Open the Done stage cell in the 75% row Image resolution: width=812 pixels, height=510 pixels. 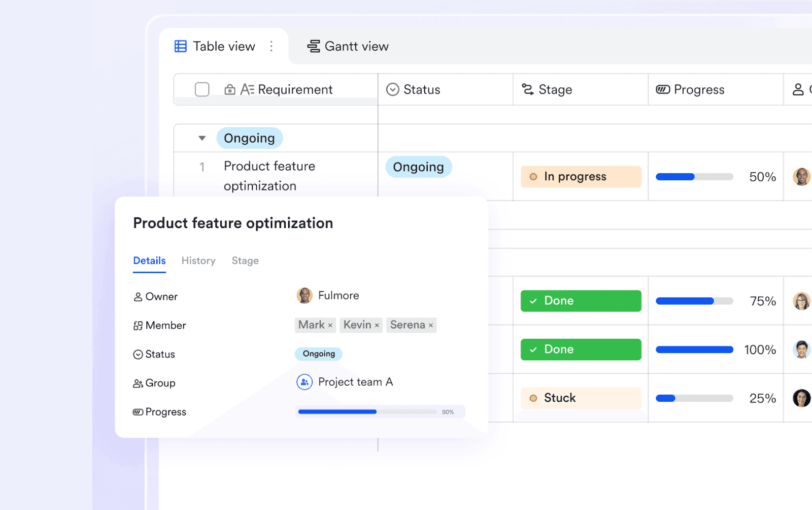click(581, 301)
